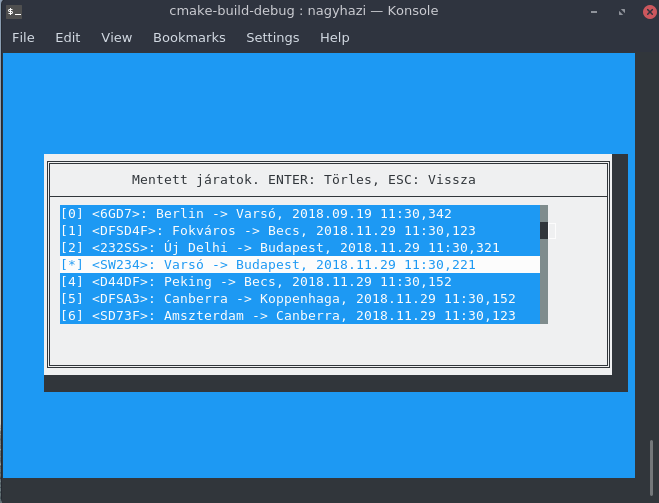Select flight 232SS Új Delhi to Budapest
The image size is (659, 503).
point(280,248)
